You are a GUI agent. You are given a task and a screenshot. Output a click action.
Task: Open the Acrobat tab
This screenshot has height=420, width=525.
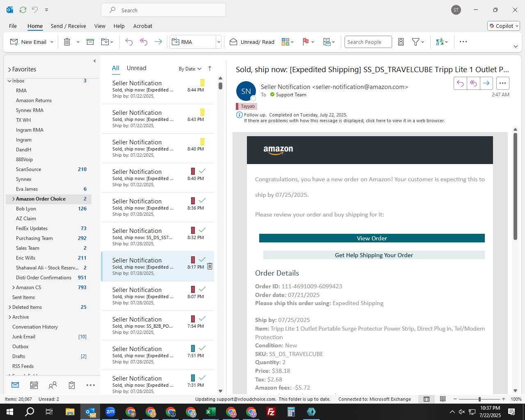[x=143, y=26]
